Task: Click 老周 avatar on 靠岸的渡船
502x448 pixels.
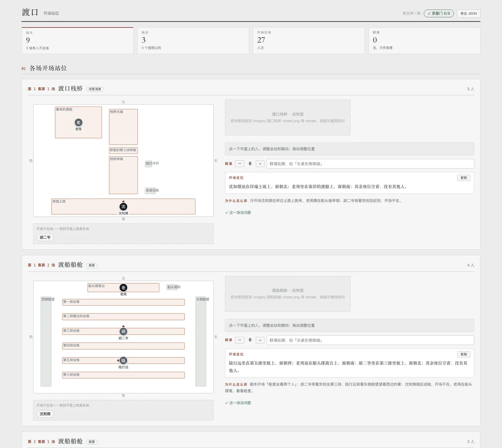Action: (x=78, y=122)
